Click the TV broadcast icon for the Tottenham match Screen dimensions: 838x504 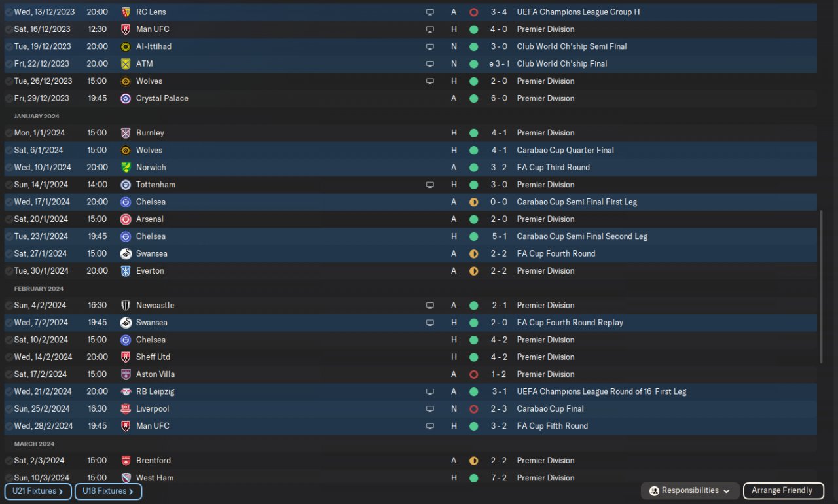pyautogui.click(x=430, y=185)
